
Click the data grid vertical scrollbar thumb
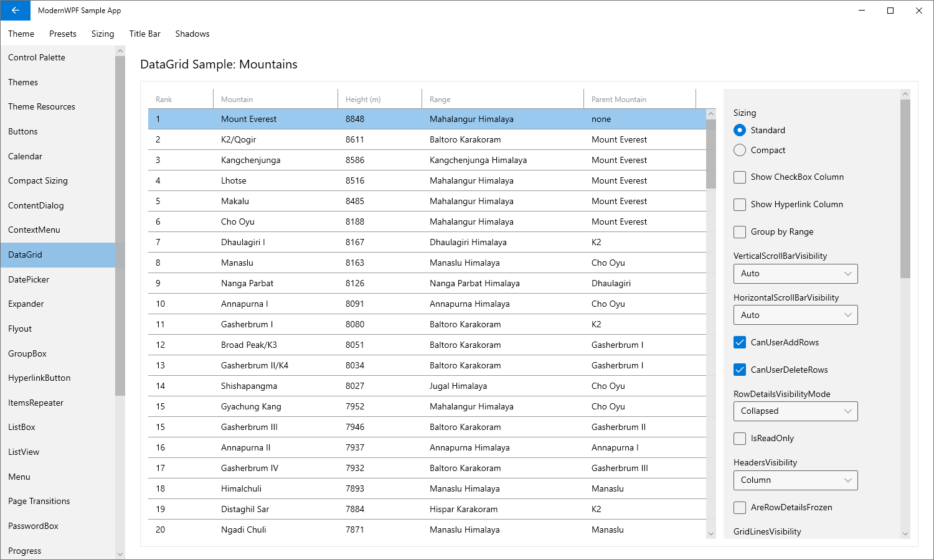click(711, 154)
